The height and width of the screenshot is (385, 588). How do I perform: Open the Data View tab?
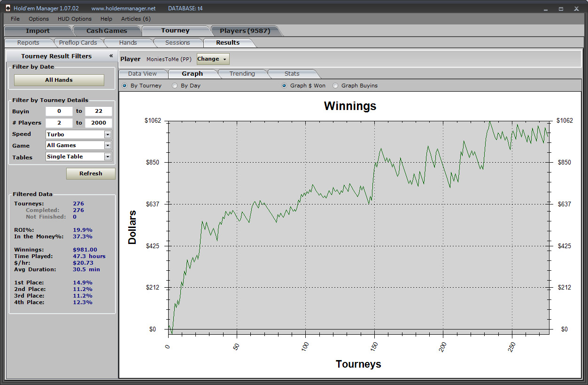click(x=142, y=74)
